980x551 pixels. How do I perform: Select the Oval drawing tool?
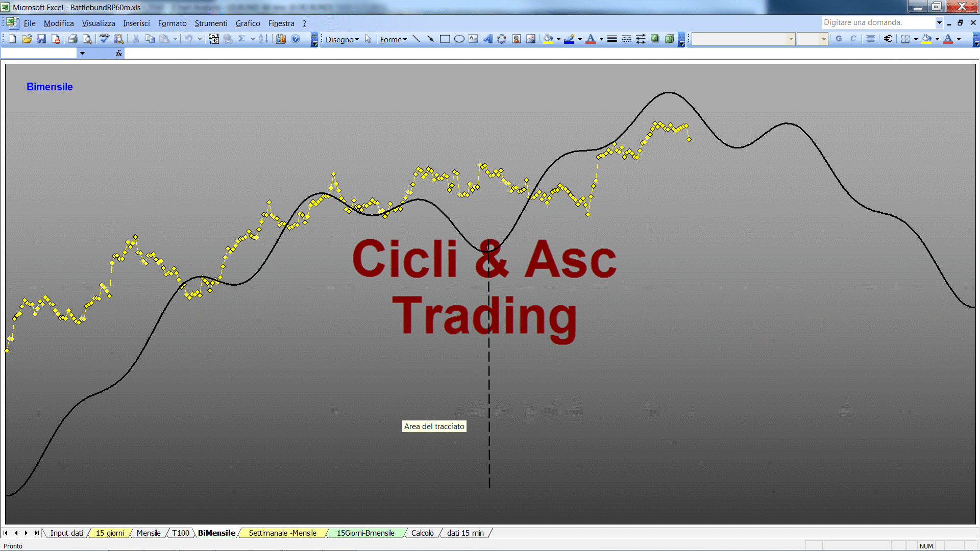coord(459,39)
